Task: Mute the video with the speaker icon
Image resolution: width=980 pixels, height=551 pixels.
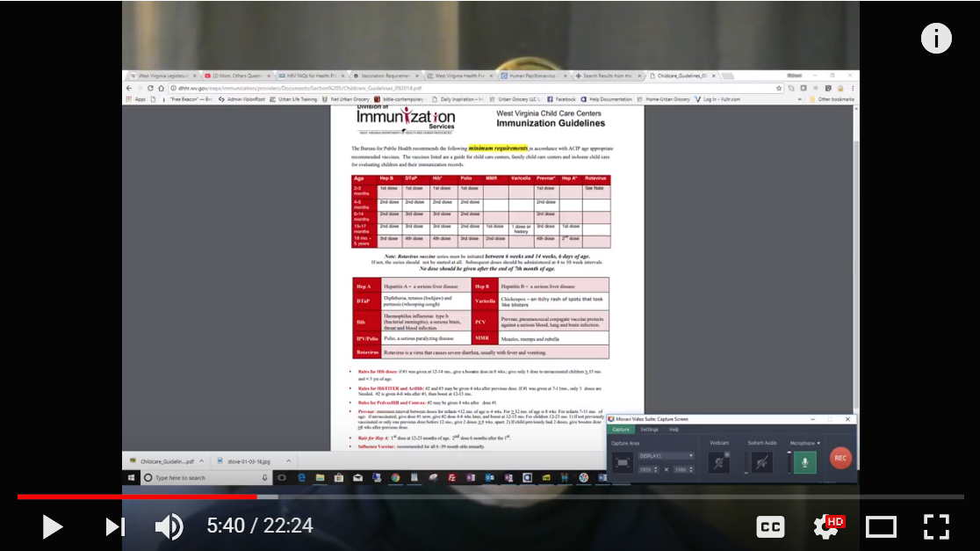Action: coord(169,526)
